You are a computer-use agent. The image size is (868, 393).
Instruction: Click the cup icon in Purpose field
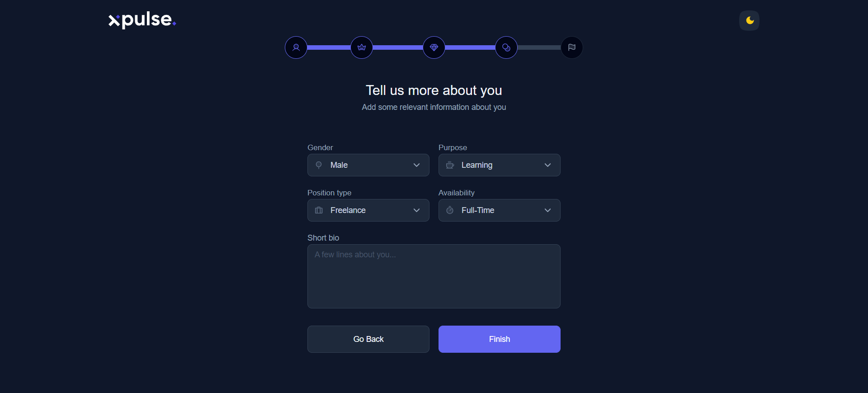[x=450, y=165]
